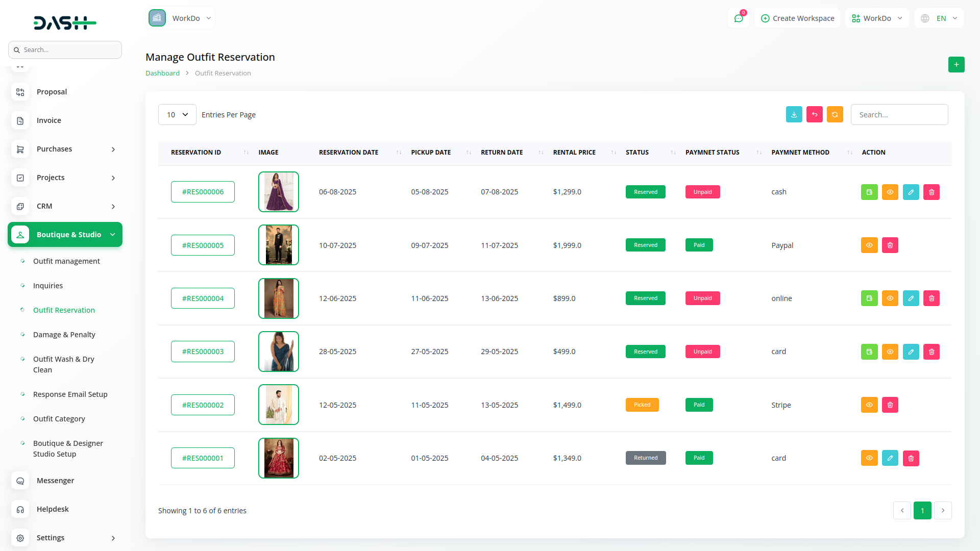Click green payment icon for #RES000003
This screenshot has height=551, width=980.
pyautogui.click(x=869, y=352)
